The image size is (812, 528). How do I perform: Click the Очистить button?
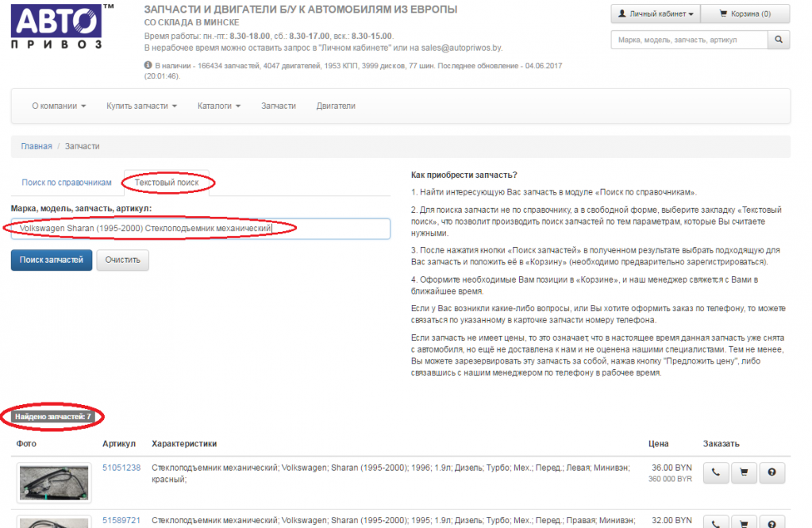coord(122,260)
